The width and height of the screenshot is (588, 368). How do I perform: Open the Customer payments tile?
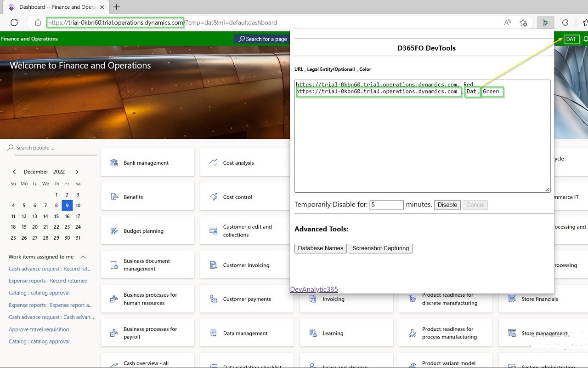coord(246,299)
